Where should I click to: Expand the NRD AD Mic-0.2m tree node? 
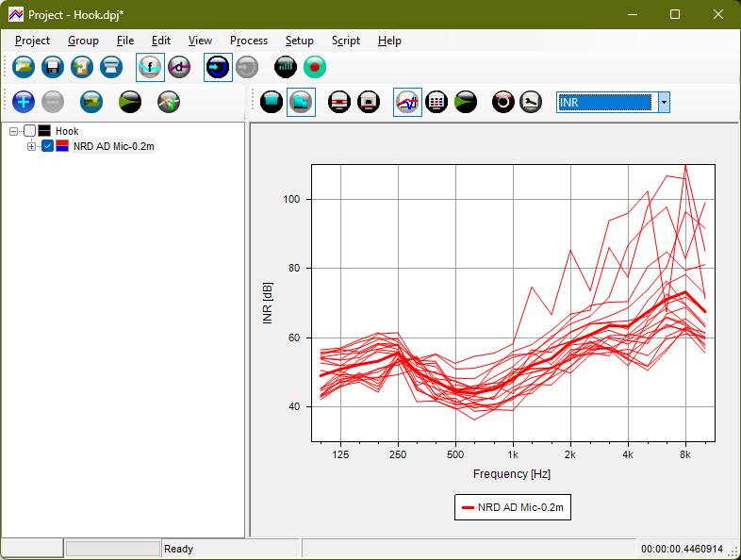(31, 146)
